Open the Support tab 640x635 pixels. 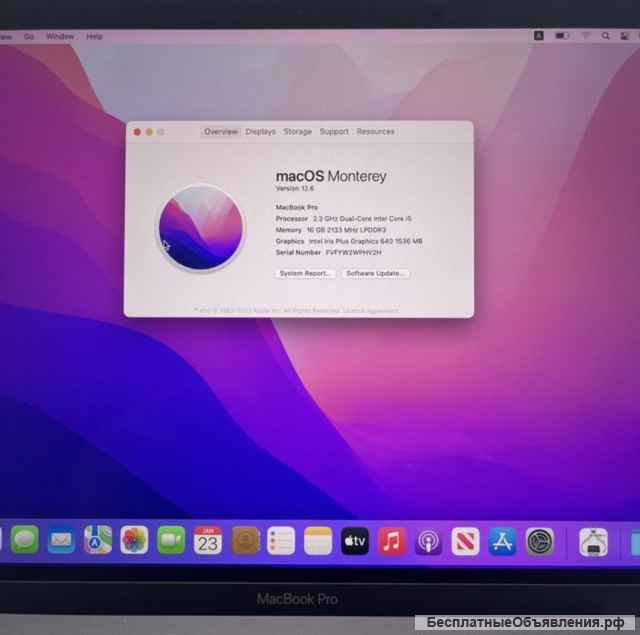click(334, 131)
